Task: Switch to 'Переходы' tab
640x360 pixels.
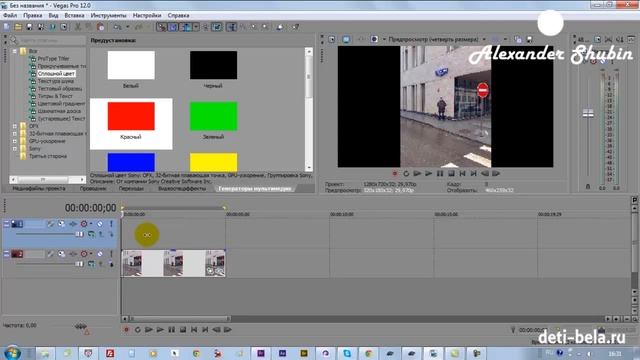Action: (131, 189)
